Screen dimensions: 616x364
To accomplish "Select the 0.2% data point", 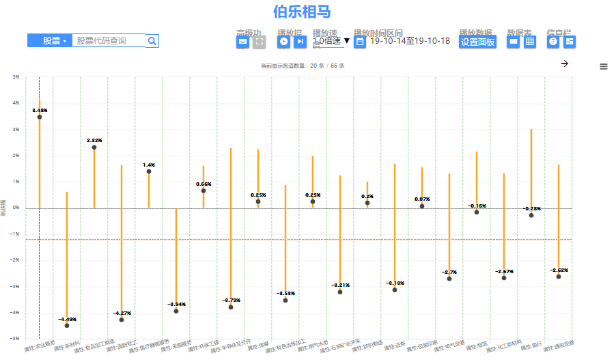I will point(367,203).
